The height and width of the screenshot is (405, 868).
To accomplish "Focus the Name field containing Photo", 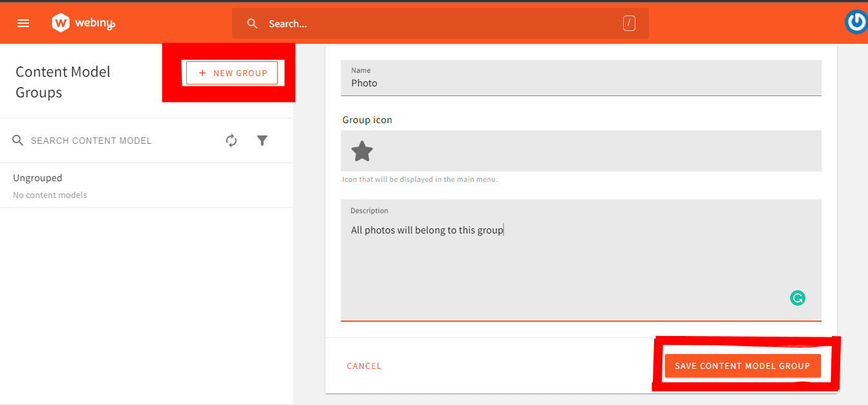I will (x=580, y=83).
